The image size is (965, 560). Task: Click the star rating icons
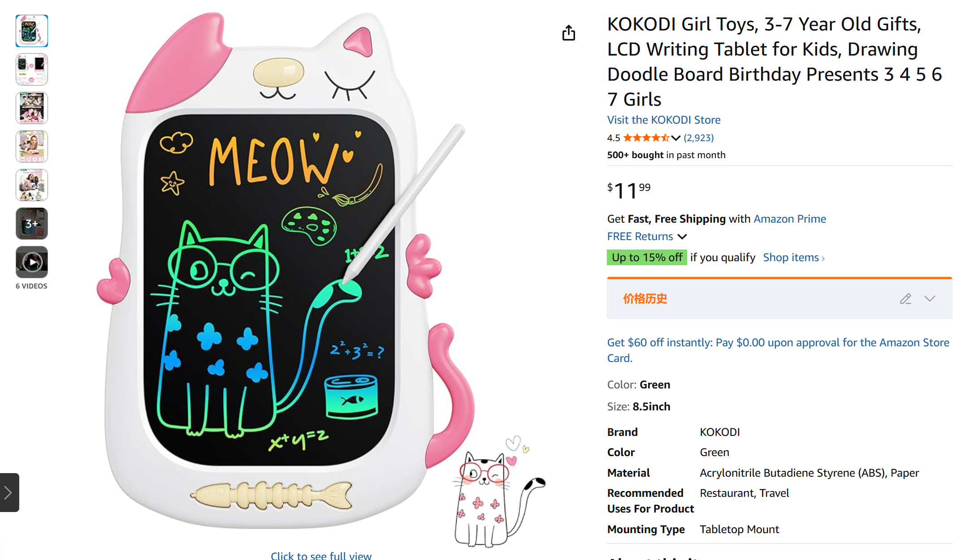pos(646,138)
